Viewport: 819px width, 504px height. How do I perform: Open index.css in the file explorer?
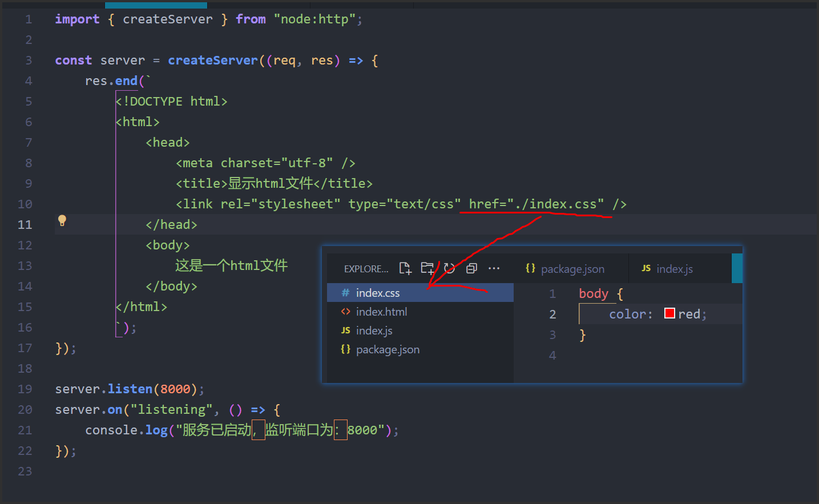pos(420,293)
